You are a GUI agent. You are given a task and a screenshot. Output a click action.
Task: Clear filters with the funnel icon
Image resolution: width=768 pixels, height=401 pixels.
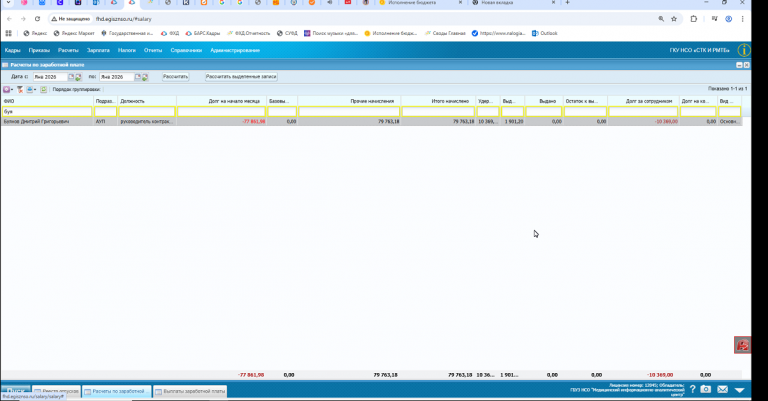(x=20, y=90)
